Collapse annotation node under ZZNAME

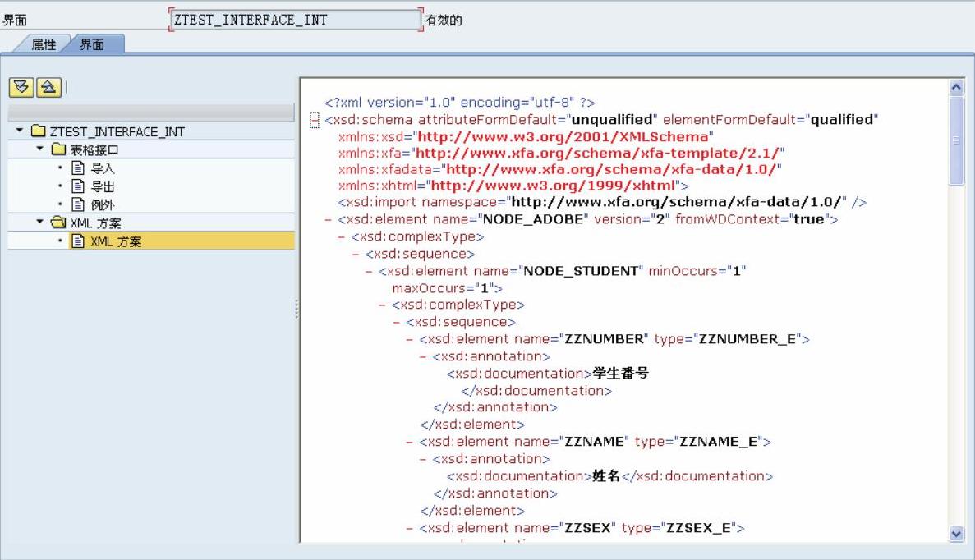click(x=423, y=459)
